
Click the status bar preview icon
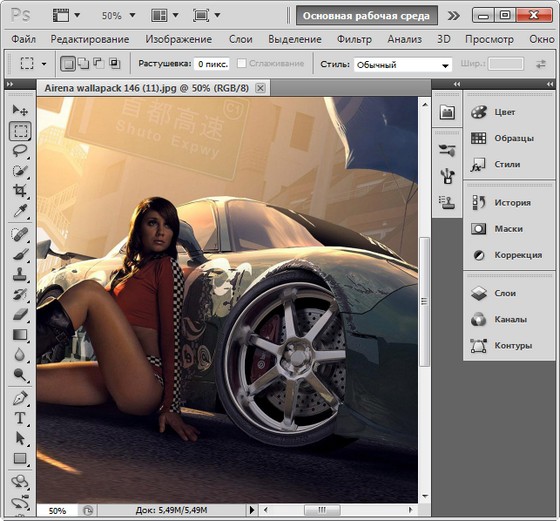coord(88,511)
